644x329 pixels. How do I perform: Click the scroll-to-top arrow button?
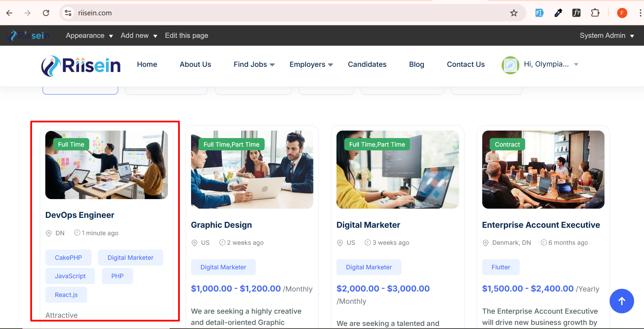point(622,301)
